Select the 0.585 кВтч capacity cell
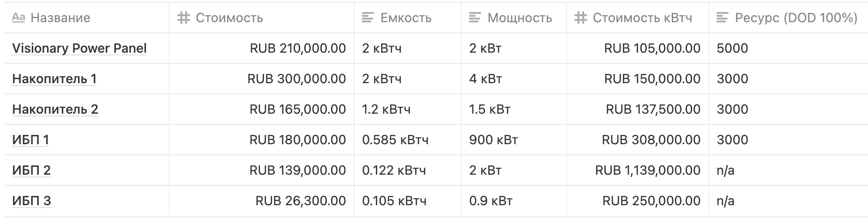This screenshot has height=220, width=868. [x=408, y=140]
